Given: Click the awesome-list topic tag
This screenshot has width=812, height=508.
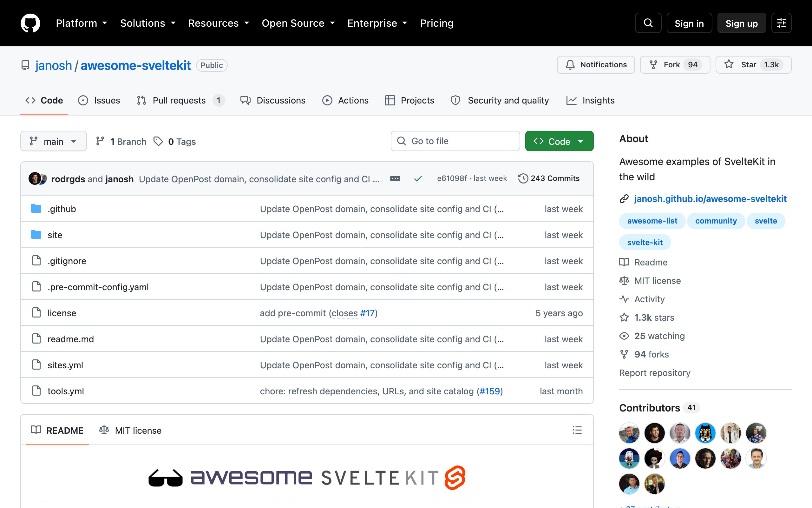Looking at the screenshot, I should 652,221.
